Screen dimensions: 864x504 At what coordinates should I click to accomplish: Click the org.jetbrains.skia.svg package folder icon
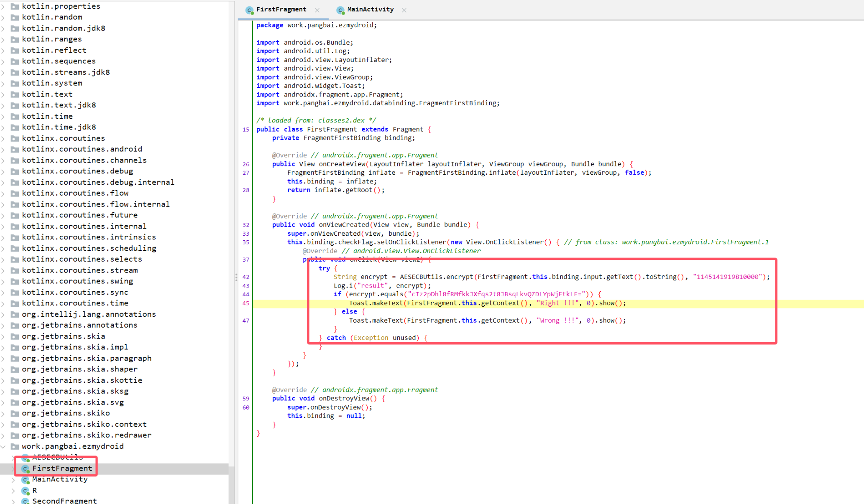point(15,402)
